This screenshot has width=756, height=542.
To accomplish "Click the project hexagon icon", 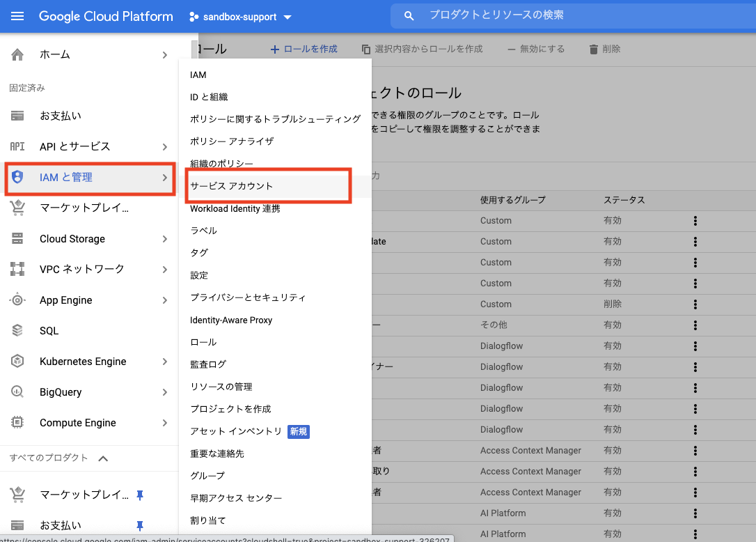I will tap(194, 17).
